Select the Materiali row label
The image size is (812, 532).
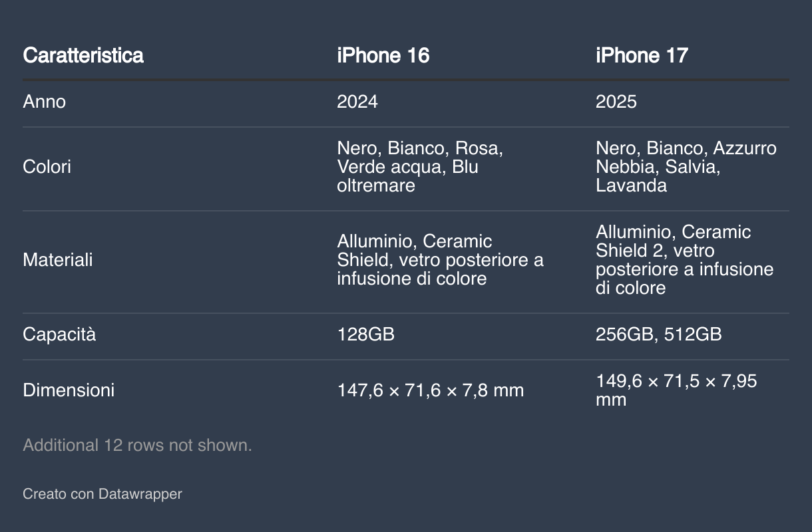click(58, 260)
